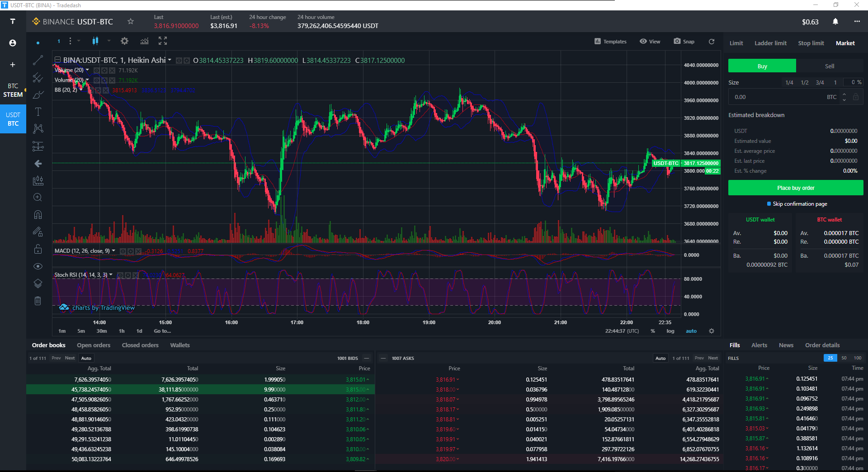
Task: Click the size percent input field
Action: [x=854, y=82]
